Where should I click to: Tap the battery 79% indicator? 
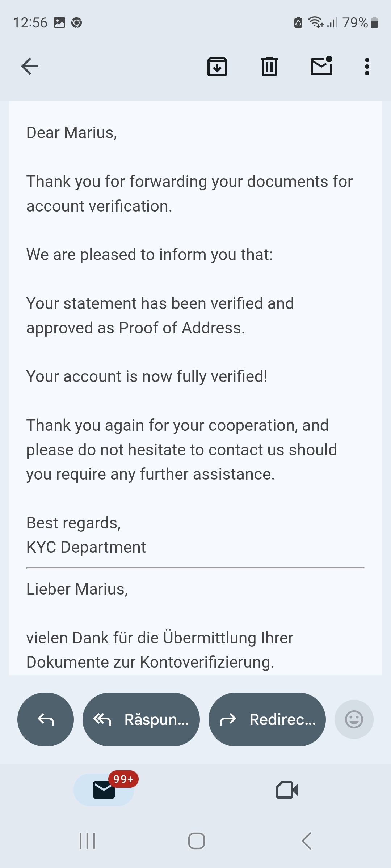360,23
